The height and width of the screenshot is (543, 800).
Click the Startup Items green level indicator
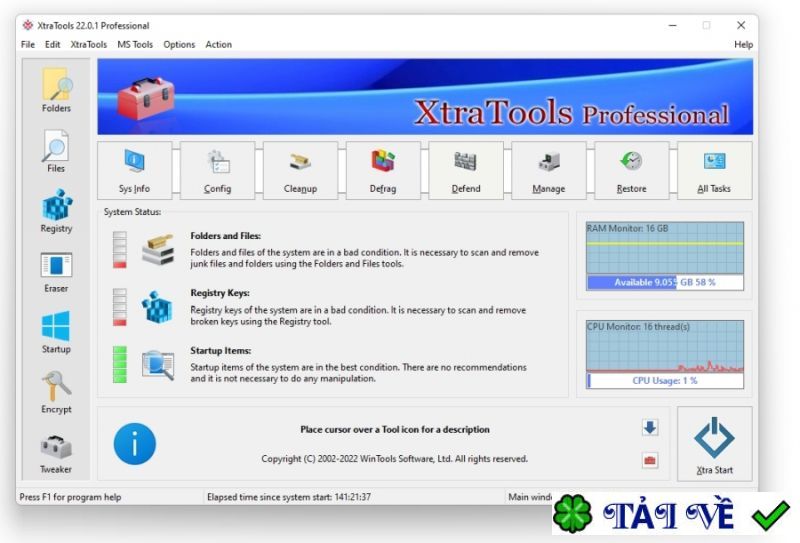click(119, 364)
